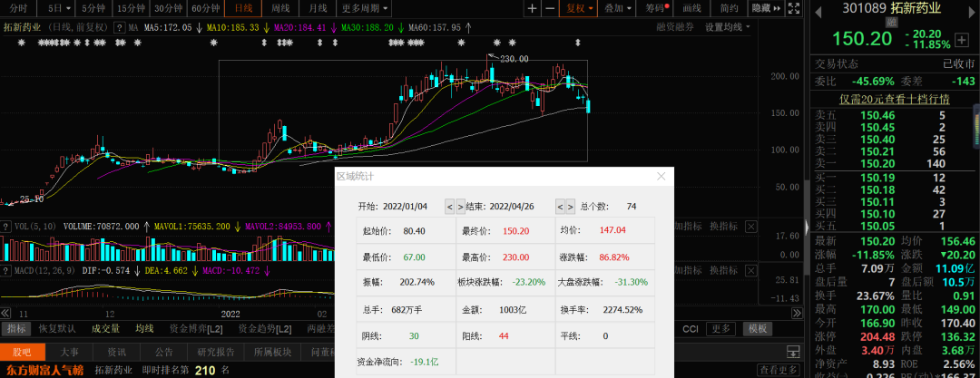Close the 区域统计 dialog
This screenshot has width=980, height=378.
[661, 177]
